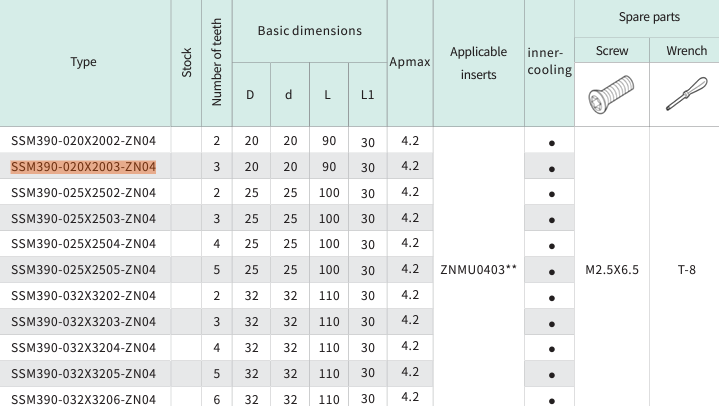The height and width of the screenshot is (406, 719).
Task: Click the highlighted SSM390-020X2003-ZN04 type
Action: [84, 167]
